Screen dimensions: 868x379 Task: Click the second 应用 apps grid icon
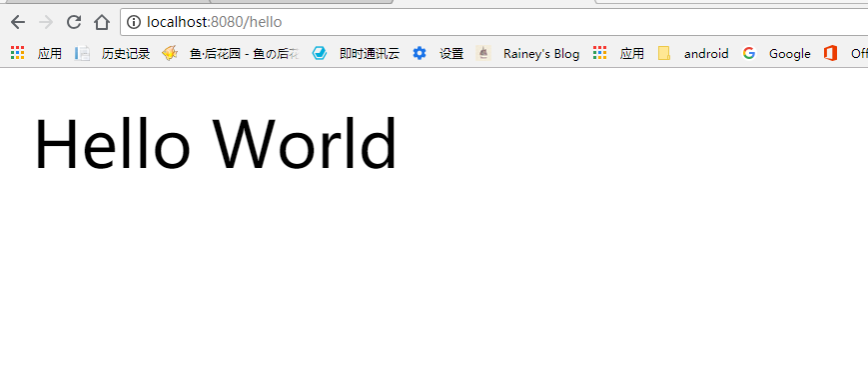pos(599,53)
